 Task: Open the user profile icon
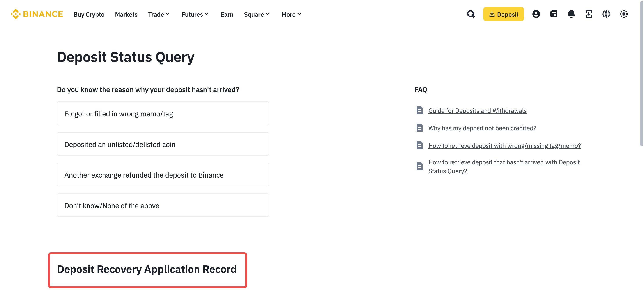click(536, 14)
